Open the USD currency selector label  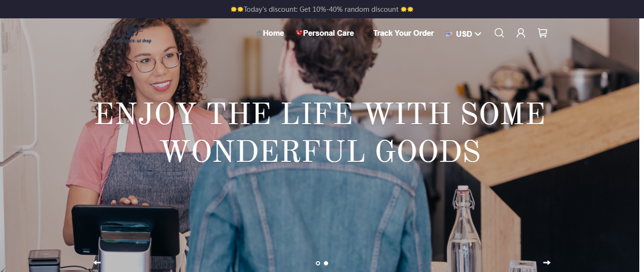(464, 34)
